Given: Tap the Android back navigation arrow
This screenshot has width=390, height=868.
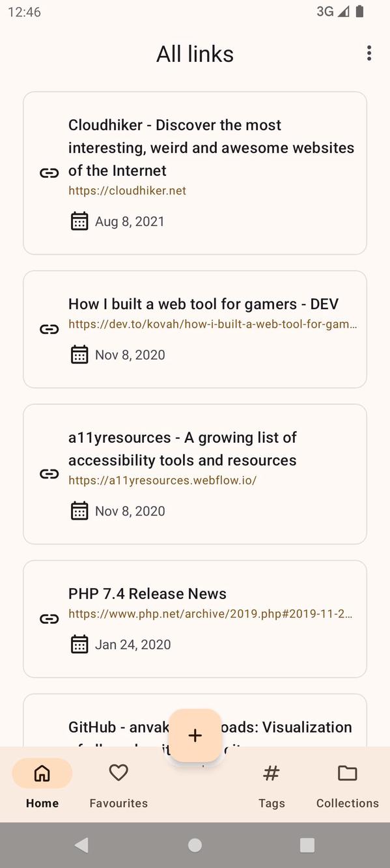Looking at the screenshot, I should tap(80, 845).
